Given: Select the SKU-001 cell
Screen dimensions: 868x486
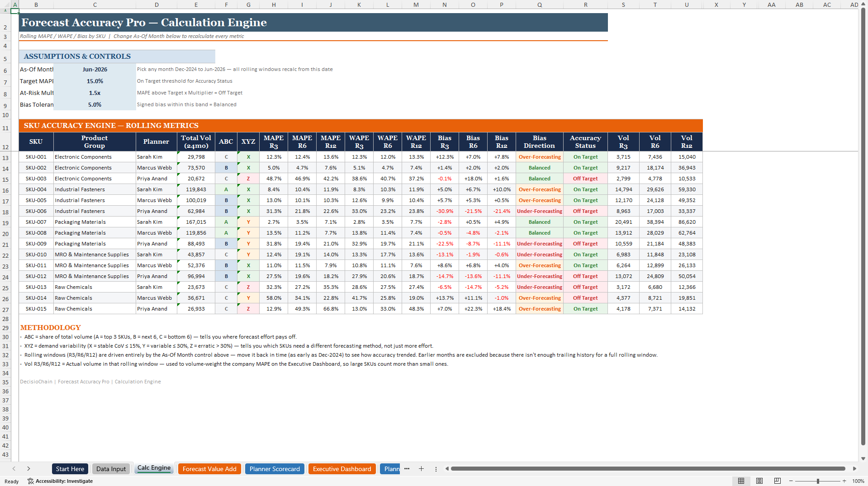Looking at the screenshot, I should coord(36,157).
